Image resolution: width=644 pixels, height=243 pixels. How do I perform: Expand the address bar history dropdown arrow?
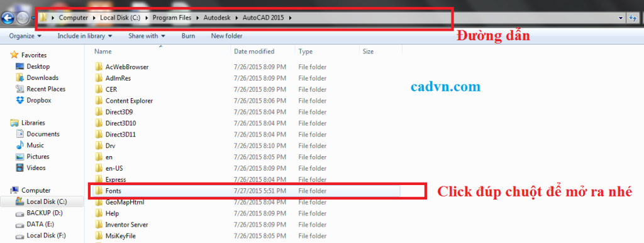(621, 18)
